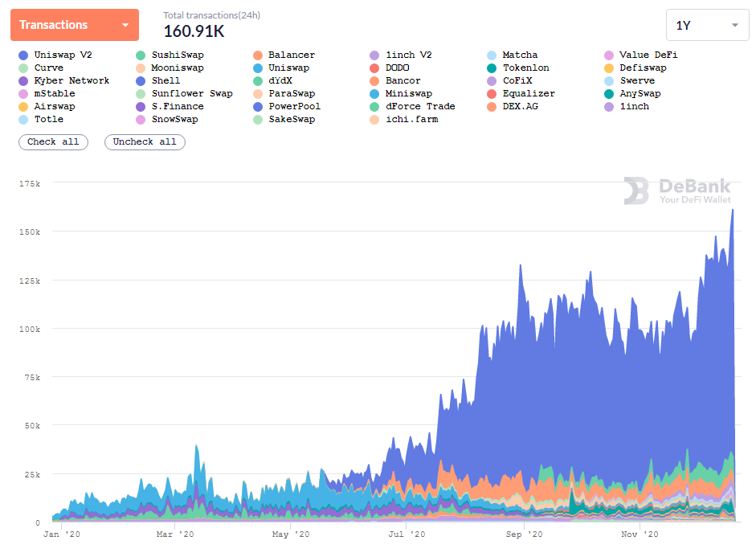
Task: Click the 100k y-axis label
Action: (30, 330)
